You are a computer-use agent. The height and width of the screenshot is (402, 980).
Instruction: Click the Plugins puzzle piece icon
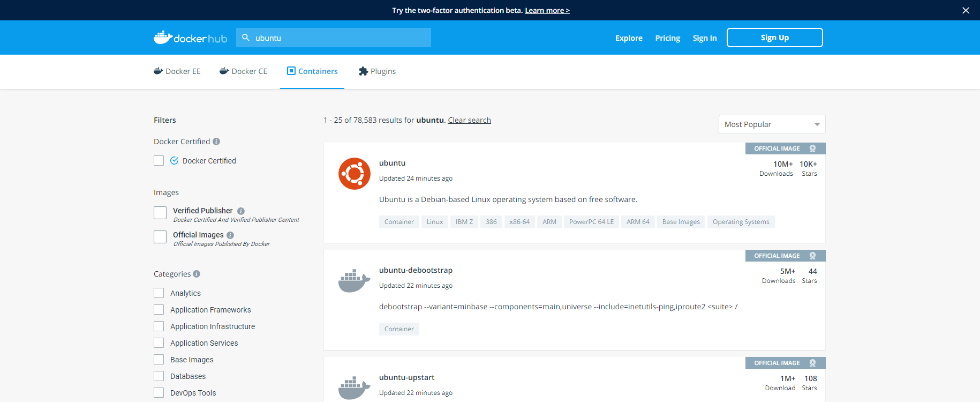click(x=363, y=71)
